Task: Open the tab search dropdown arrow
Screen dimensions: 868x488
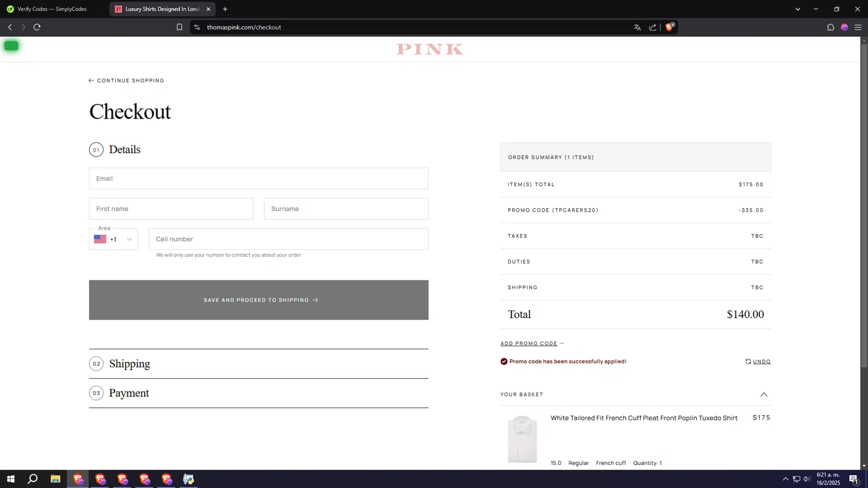Action: 797,9
